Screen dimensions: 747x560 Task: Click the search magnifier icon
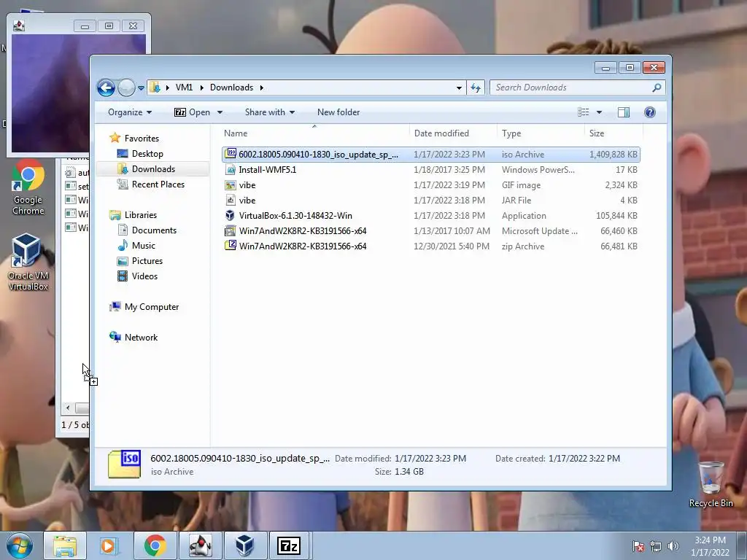pos(657,87)
